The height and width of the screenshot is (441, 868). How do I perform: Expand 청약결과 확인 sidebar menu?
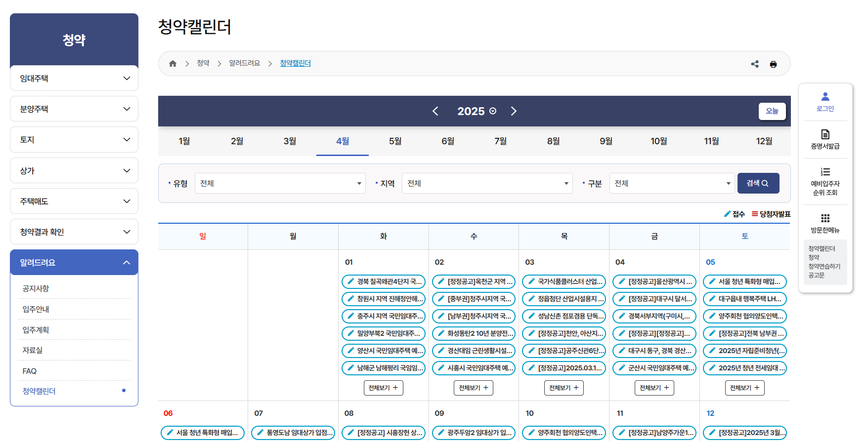[x=74, y=232]
